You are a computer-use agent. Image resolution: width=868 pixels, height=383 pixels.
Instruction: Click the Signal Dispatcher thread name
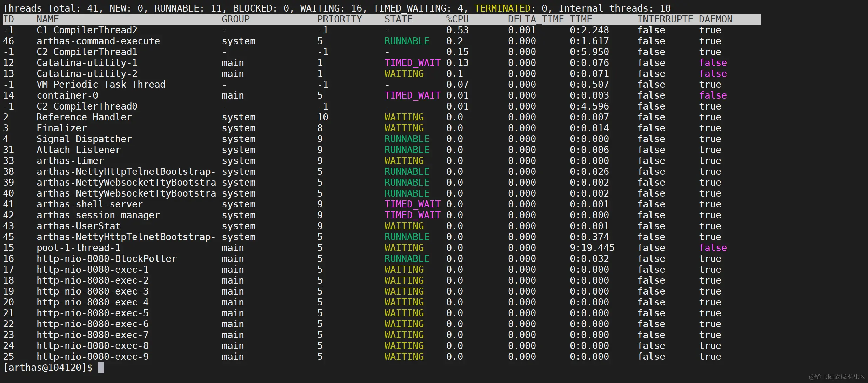tap(84, 139)
